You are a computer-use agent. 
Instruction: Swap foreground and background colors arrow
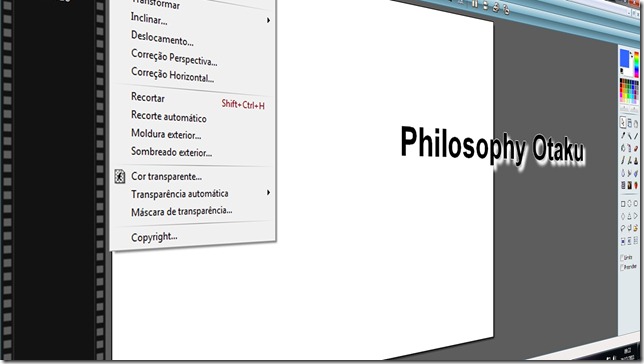point(631,54)
